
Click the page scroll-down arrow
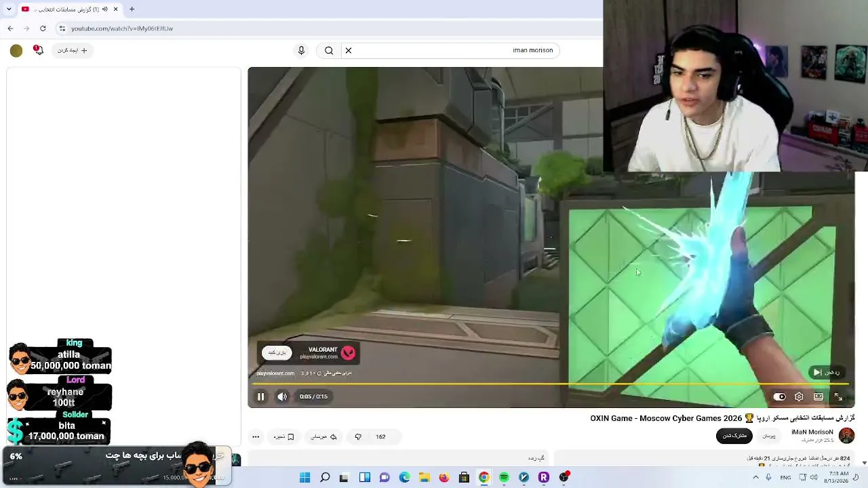coord(864,463)
